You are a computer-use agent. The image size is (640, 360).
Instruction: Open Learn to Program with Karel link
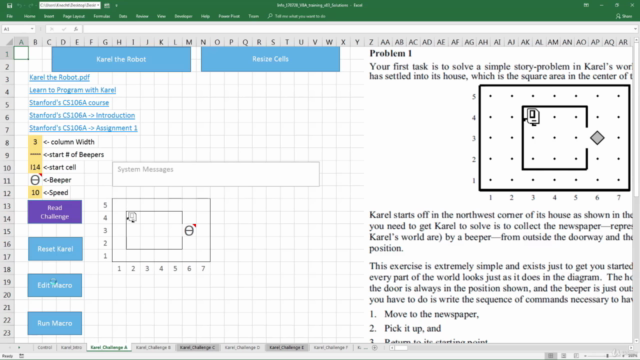pyautogui.click(x=73, y=90)
